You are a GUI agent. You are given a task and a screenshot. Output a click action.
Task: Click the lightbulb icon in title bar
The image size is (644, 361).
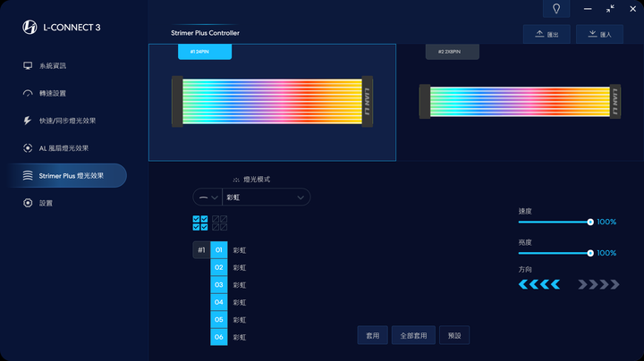(556, 9)
